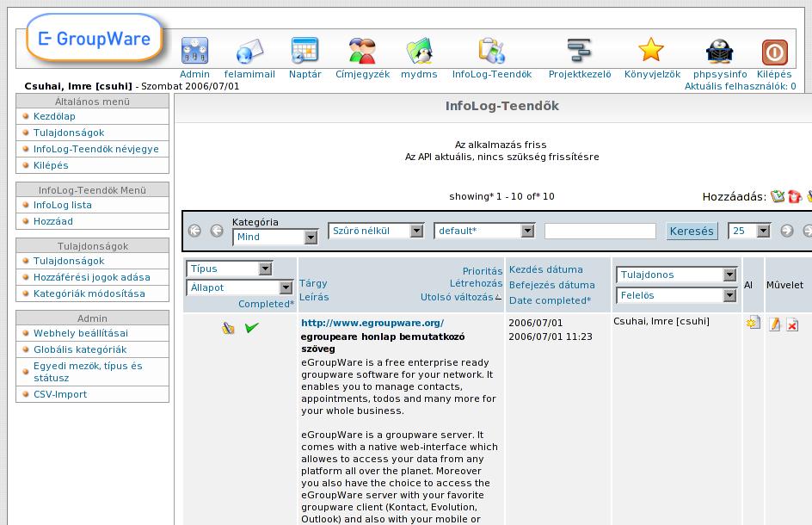Image resolution: width=812 pixels, height=525 pixels.
Task: Open the http://www.egroupware.org/ entry link
Action: click(372, 323)
